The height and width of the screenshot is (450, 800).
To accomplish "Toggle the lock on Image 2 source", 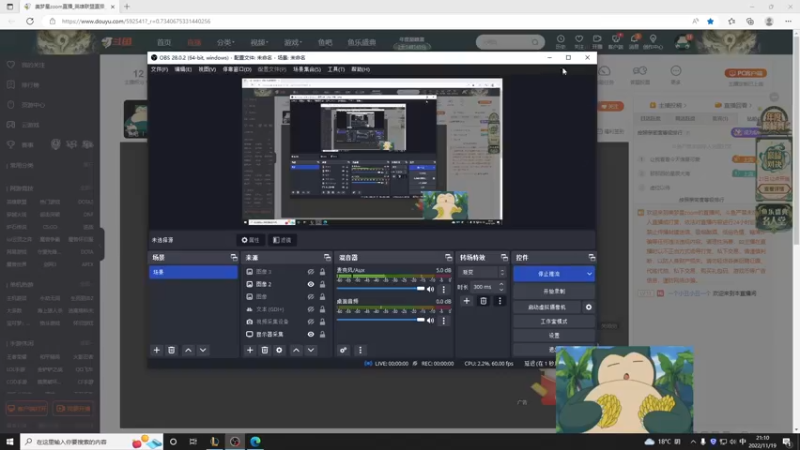I will tap(322, 284).
